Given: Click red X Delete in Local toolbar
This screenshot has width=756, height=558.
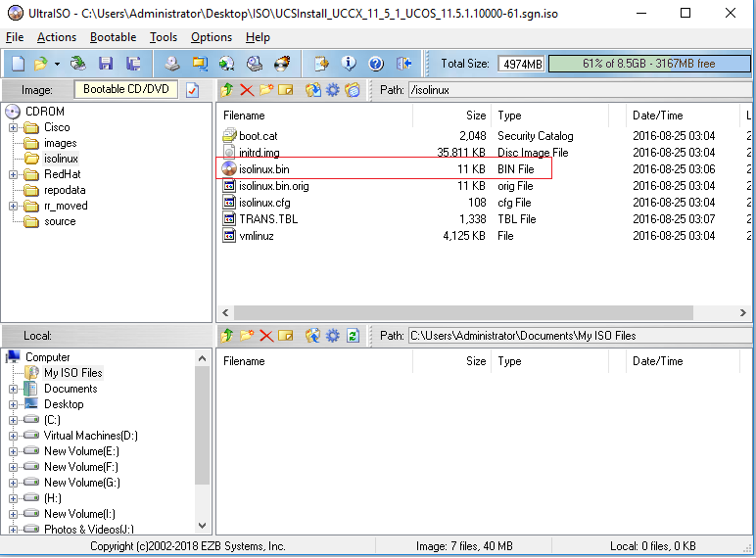Looking at the screenshot, I should (x=266, y=336).
